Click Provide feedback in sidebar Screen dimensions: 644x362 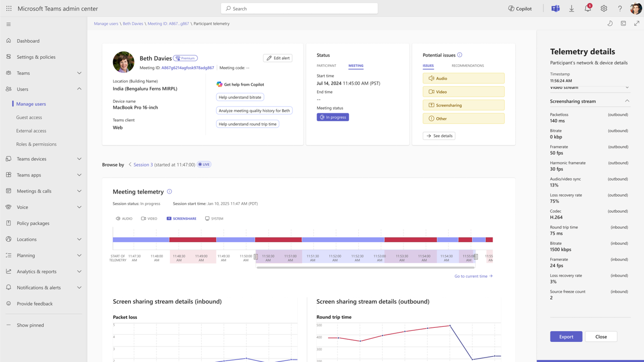click(34, 304)
